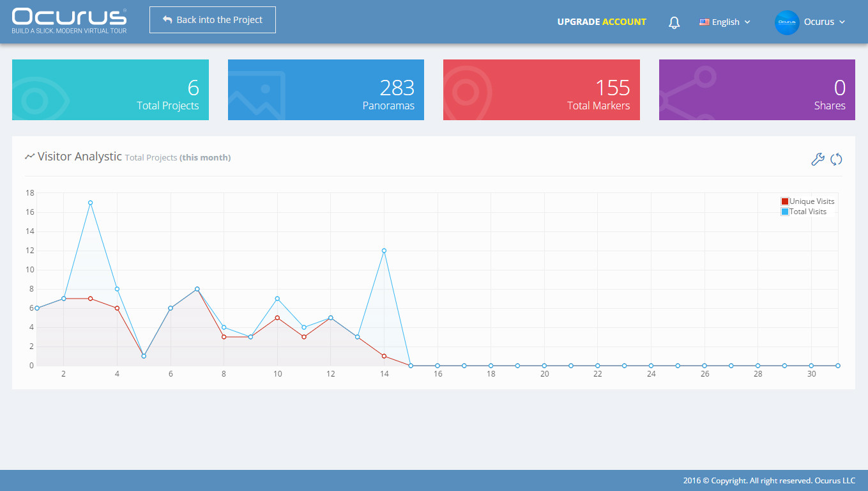Click the Ocurus user avatar
Viewport: 868px width, 491px height.
787,22
